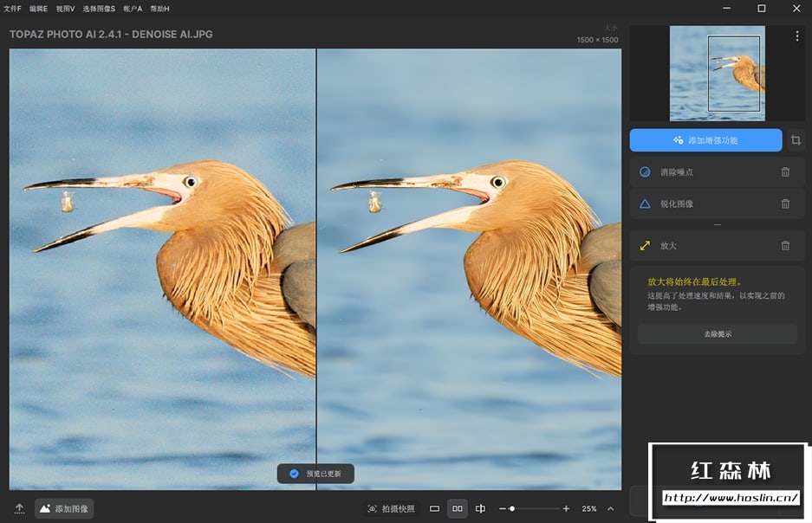Open the 文件F menu
The image size is (812, 523).
point(12,8)
